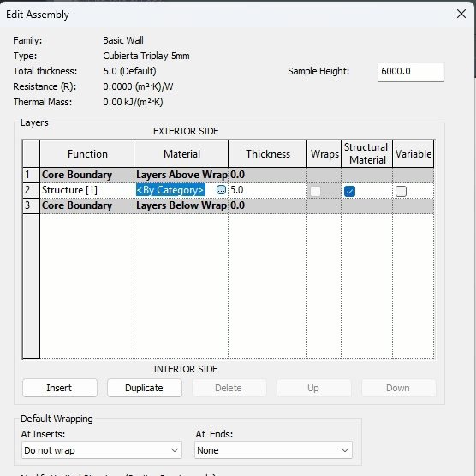Move layer with the Down button
Viewport: 476px width, 476px height.
(398, 388)
